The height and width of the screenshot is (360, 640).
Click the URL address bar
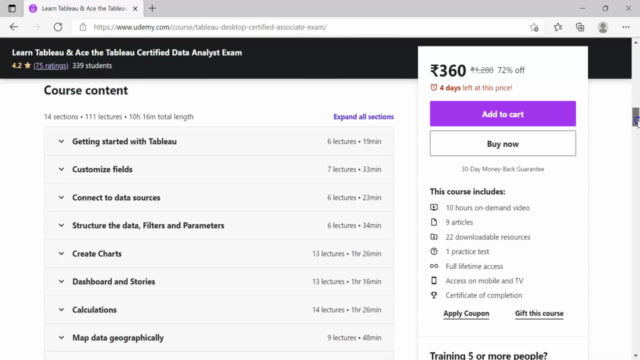click(x=302, y=27)
